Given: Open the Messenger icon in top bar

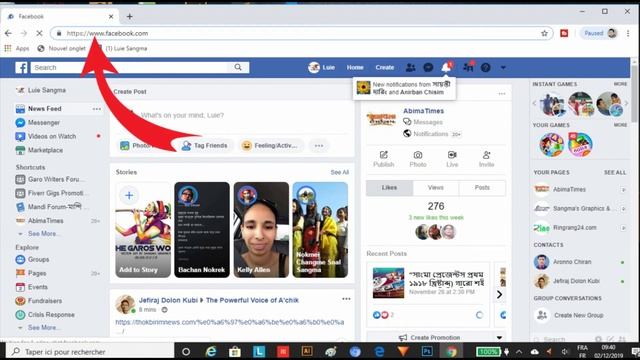Looking at the screenshot, I should 428,67.
